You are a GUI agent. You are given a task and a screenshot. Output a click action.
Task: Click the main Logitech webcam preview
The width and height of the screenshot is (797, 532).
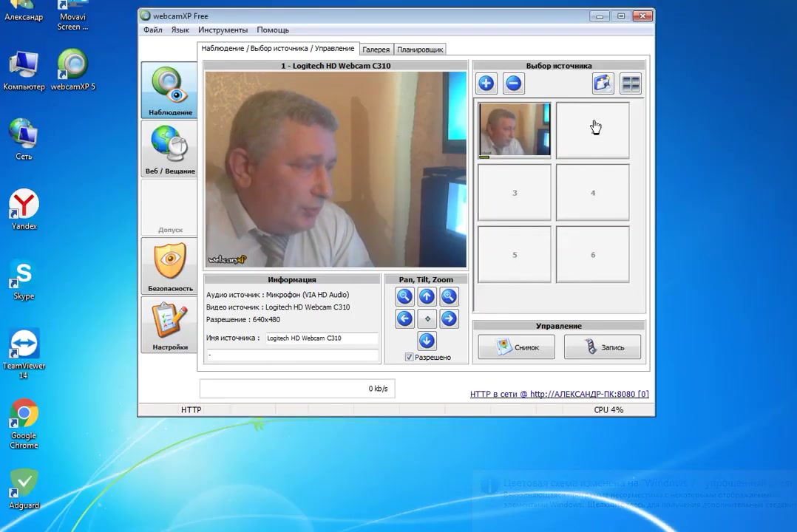coord(336,169)
